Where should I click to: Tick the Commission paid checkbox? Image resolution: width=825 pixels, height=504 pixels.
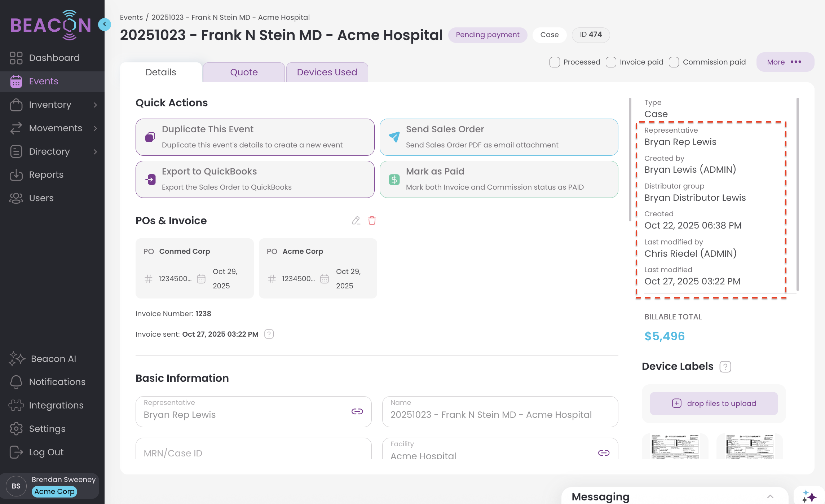click(x=674, y=62)
